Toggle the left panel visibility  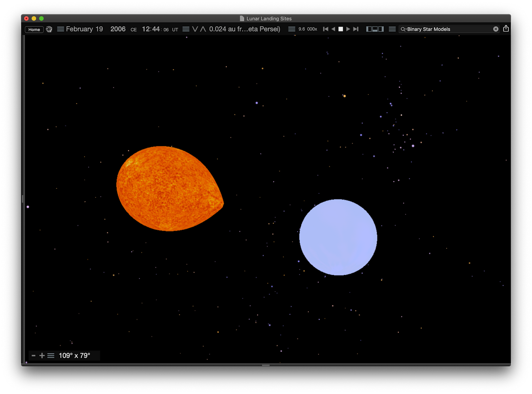tap(369, 28)
